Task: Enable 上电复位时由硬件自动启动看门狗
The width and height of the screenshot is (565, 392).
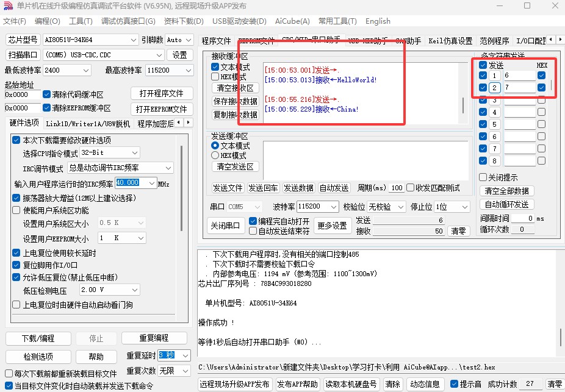Action: tap(16, 305)
